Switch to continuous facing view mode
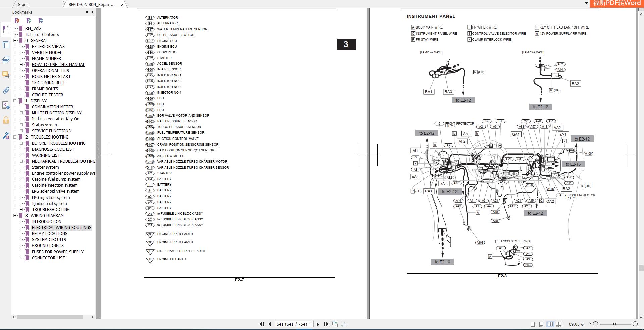The height and width of the screenshot is (330, 644). click(x=559, y=324)
